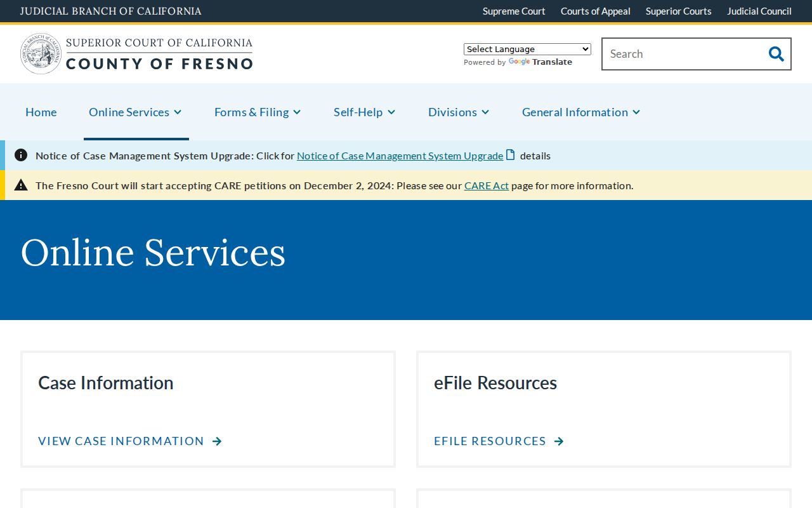Go to the Home nav item
This screenshot has height=508, width=812.
tap(41, 112)
